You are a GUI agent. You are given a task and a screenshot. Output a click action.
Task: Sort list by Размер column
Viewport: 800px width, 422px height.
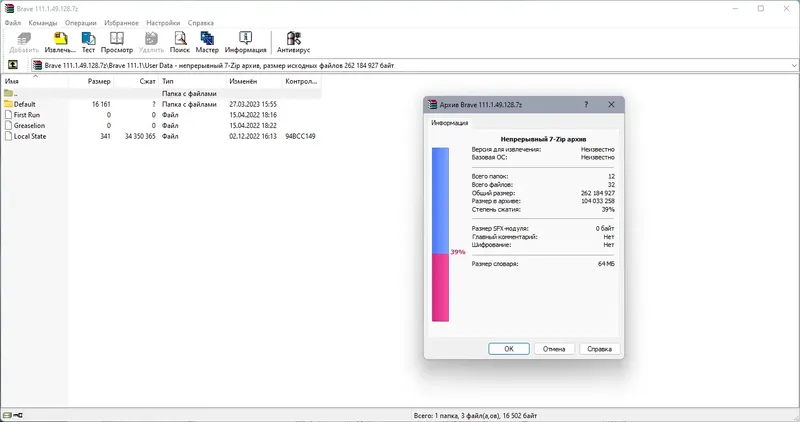[x=91, y=81]
